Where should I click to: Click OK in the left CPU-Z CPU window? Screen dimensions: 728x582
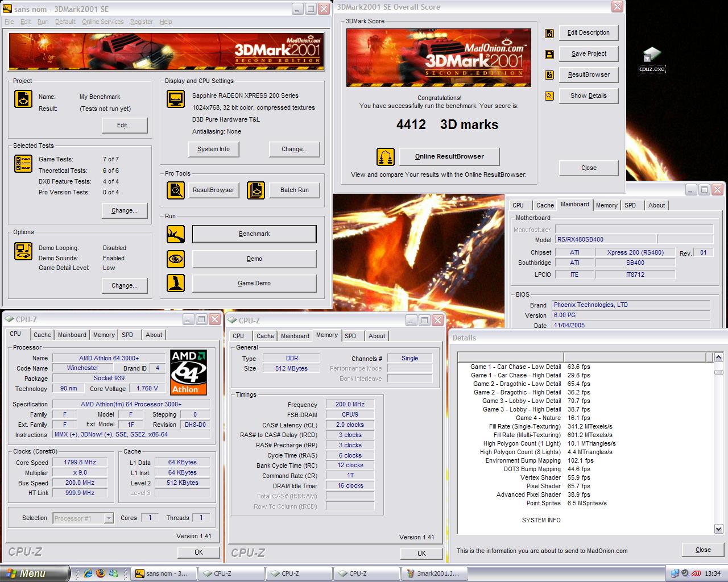point(198,552)
